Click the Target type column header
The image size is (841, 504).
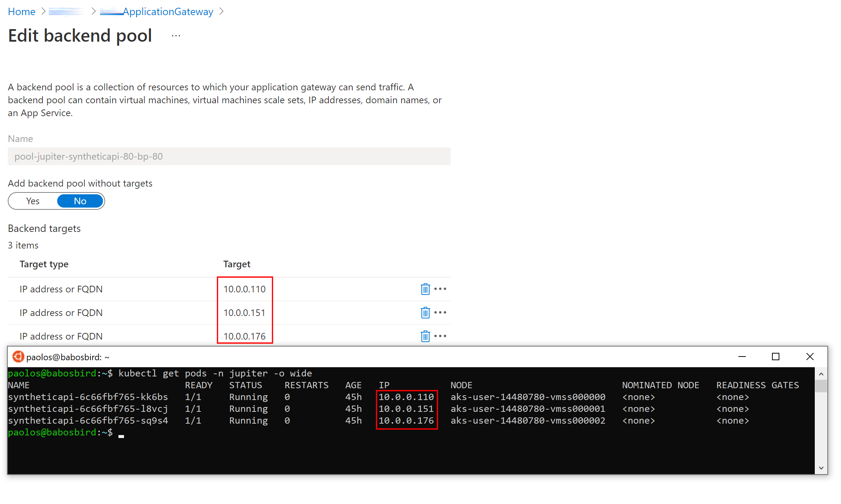coord(44,264)
